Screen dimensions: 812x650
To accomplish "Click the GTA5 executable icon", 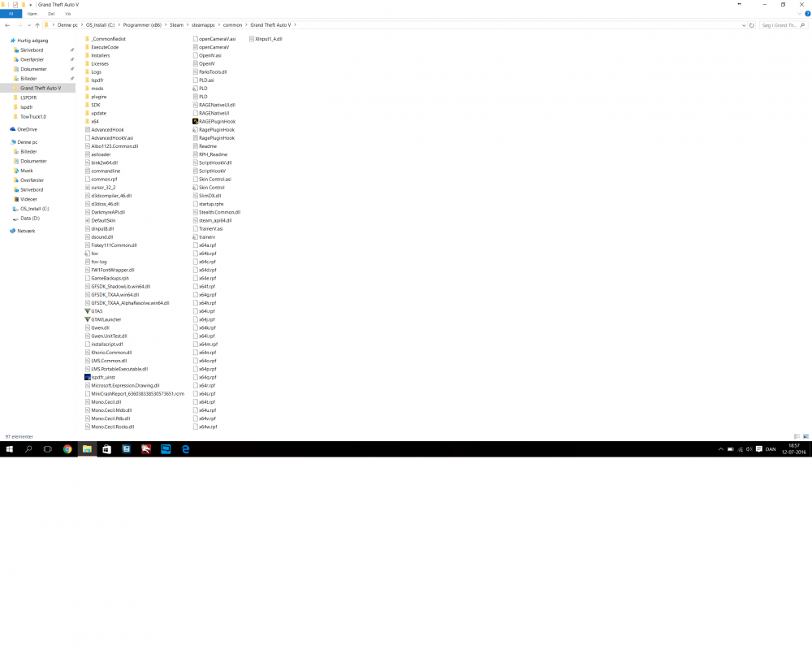I will pyautogui.click(x=87, y=311).
